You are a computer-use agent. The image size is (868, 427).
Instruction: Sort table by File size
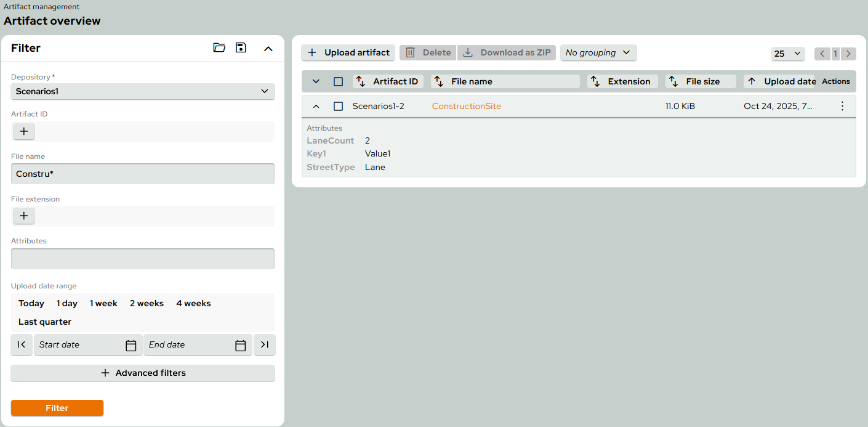pos(701,81)
